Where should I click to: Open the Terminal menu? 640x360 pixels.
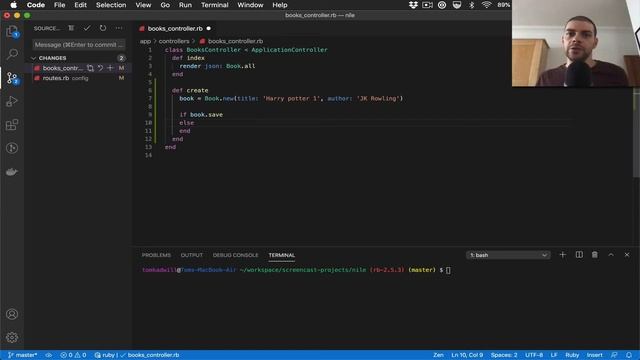(x=215, y=5)
